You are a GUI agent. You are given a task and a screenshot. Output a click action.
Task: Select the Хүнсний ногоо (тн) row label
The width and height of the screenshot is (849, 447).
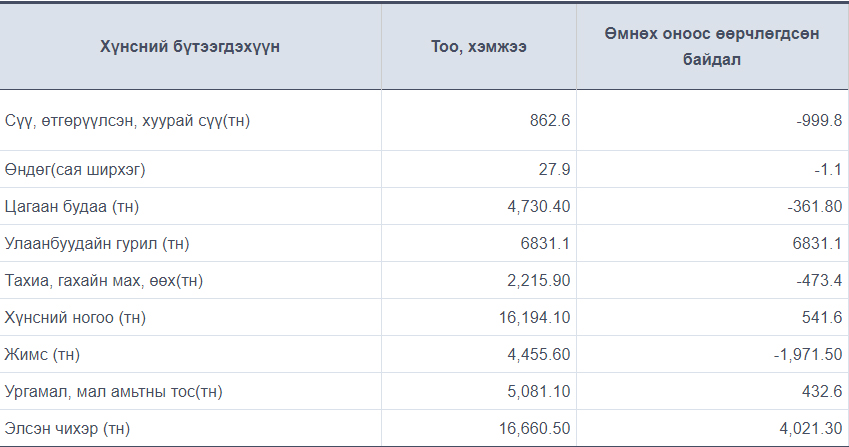[x=75, y=317]
